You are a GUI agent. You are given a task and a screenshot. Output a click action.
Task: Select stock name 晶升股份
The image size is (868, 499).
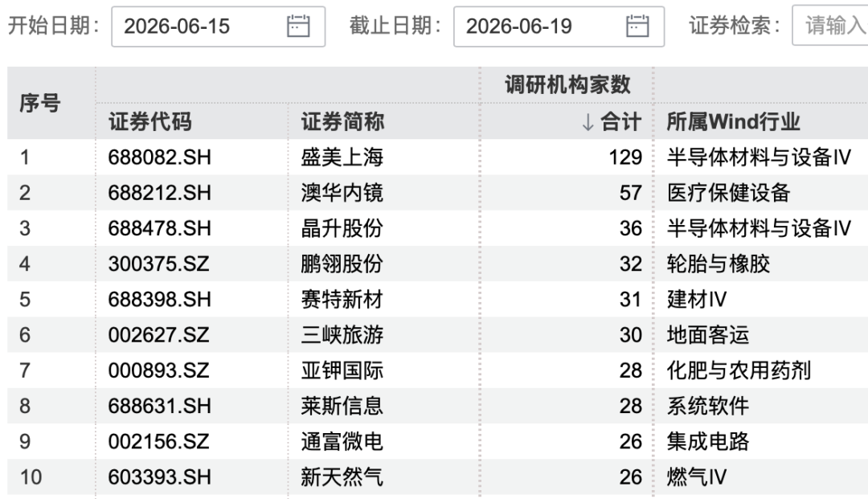[x=342, y=228]
